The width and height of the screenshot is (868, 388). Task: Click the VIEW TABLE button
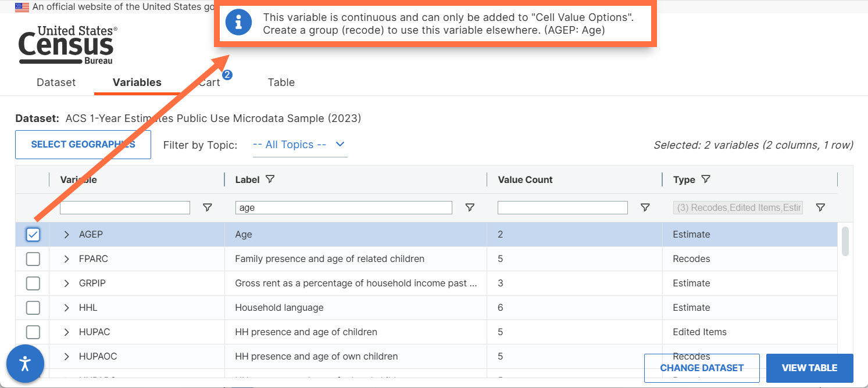(809, 368)
